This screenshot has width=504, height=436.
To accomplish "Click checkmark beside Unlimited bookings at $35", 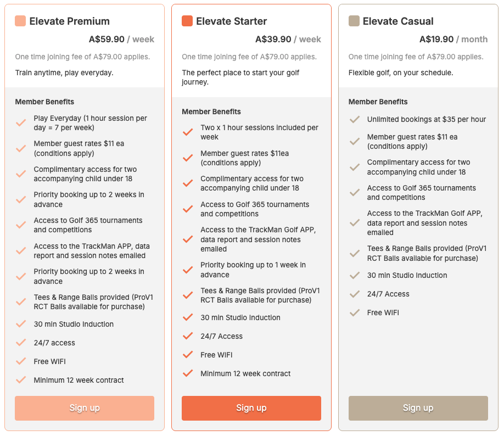I will tap(355, 120).
